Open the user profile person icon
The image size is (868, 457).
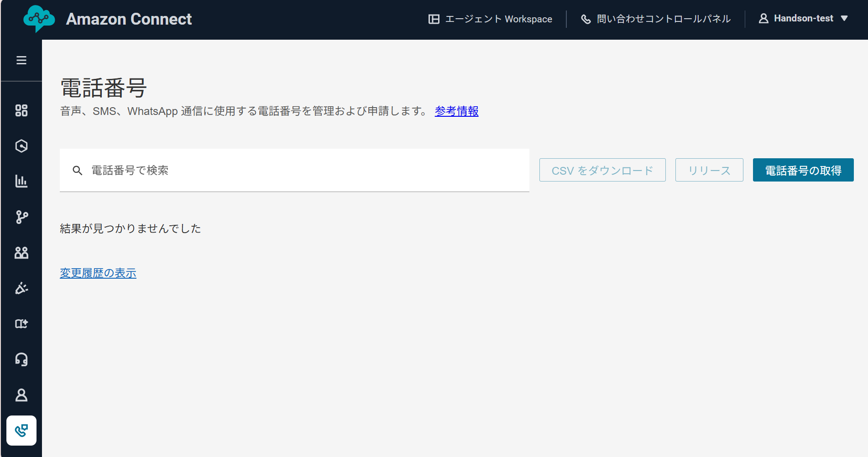(21, 395)
